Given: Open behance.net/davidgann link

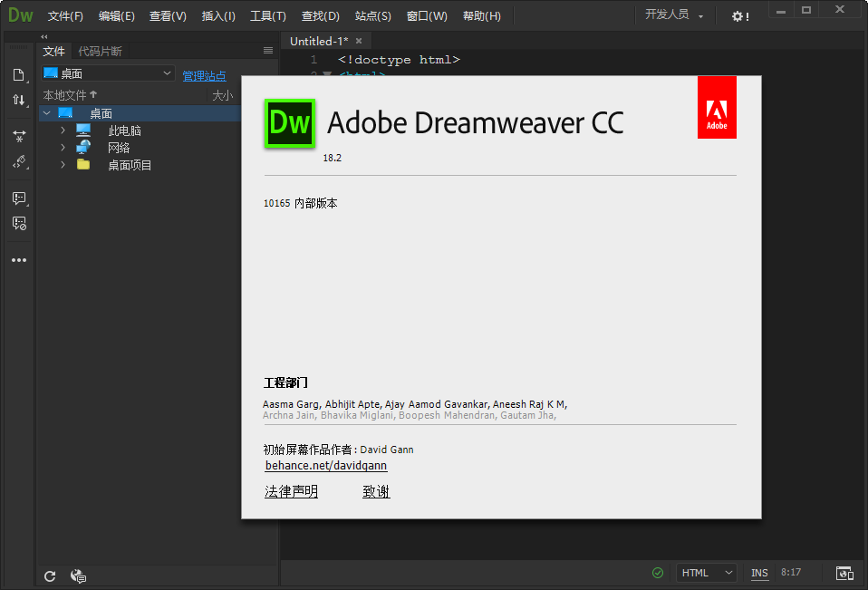Looking at the screenshot, I should [326, 466].
